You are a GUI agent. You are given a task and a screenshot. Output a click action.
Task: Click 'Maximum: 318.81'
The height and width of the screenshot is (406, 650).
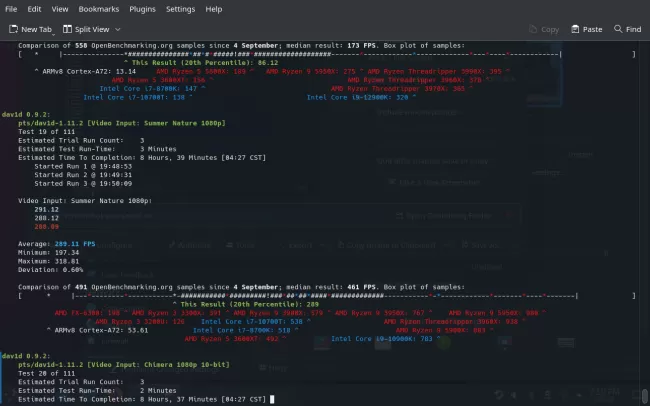coord(49,261)
